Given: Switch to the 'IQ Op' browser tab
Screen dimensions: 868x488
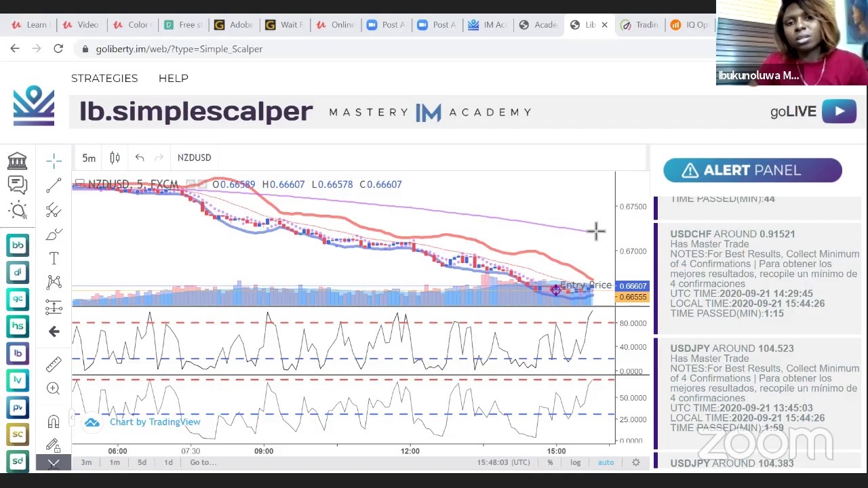Looking at the screenshot, I should (689, 24).
